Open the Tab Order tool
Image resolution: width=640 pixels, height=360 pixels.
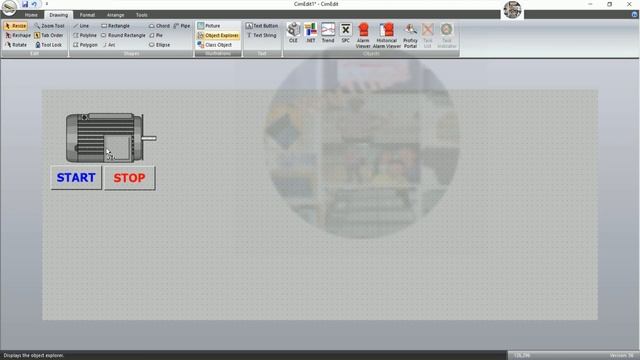click(49, 36)
